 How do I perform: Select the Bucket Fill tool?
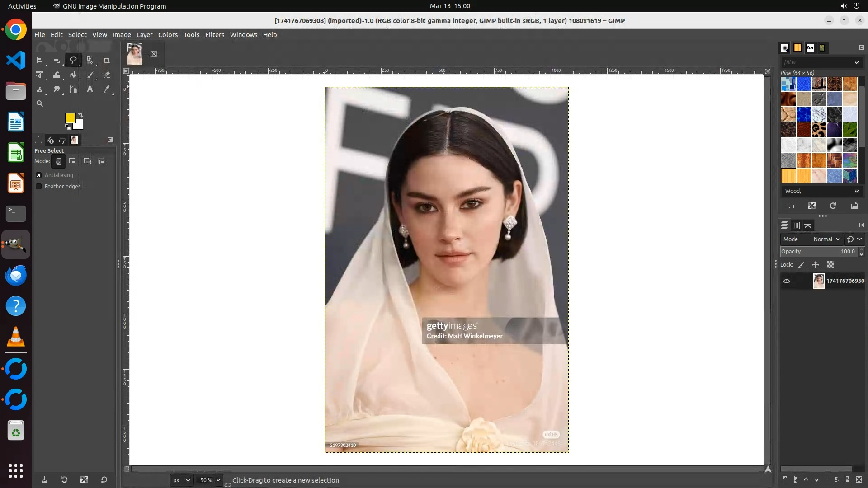pos(73,75)
